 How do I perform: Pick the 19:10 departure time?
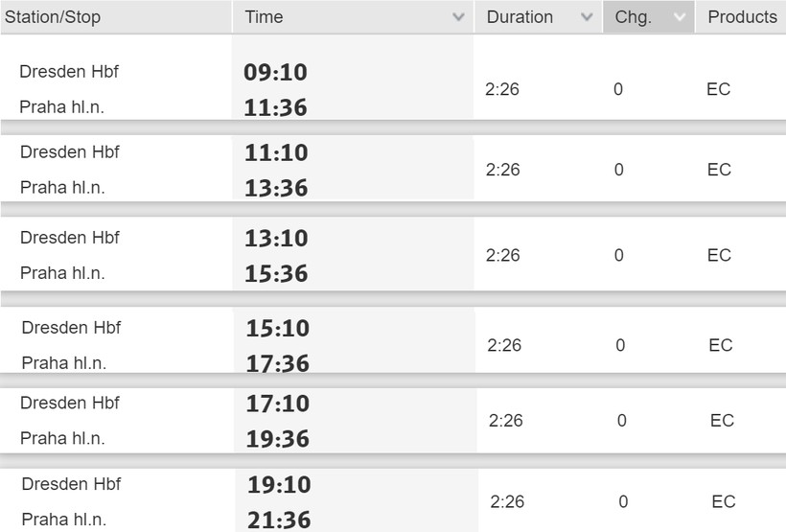coord(278,485)
